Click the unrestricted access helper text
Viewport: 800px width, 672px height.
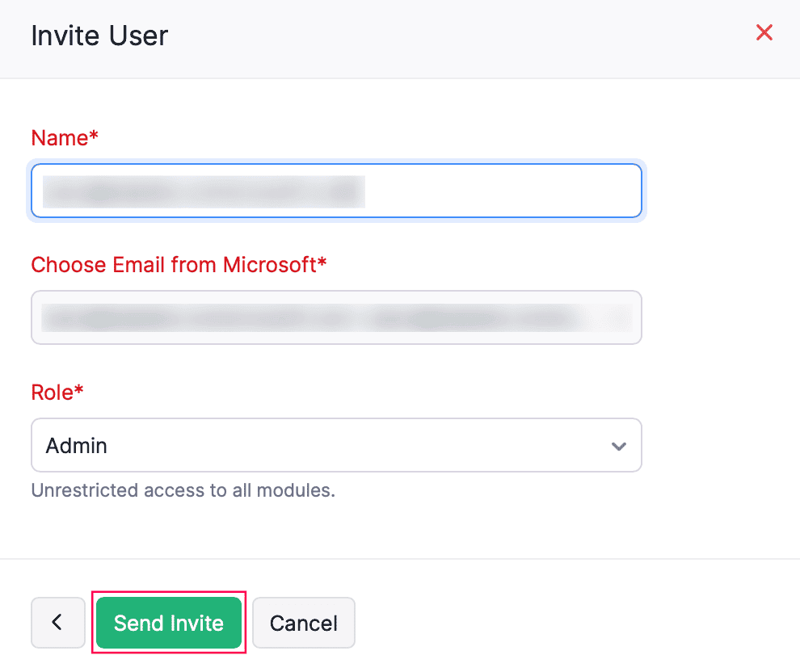[x=183, y=490]
